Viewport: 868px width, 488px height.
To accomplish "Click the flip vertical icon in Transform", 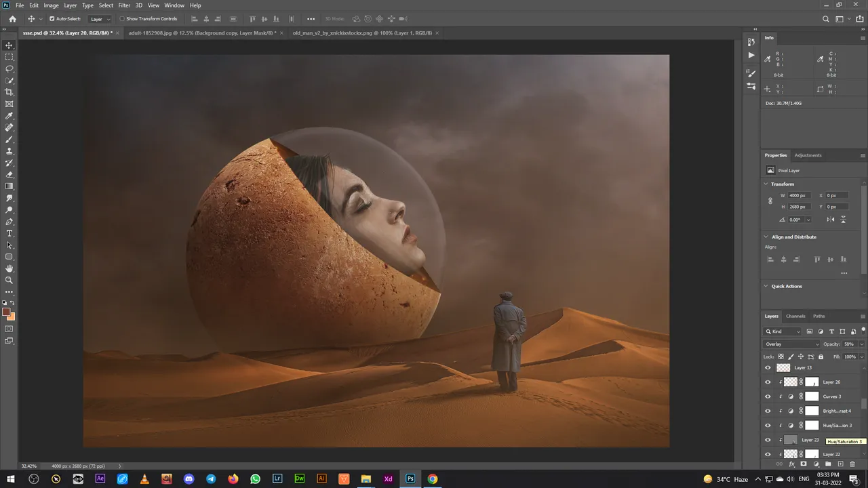I will click(x=844, y=220).
